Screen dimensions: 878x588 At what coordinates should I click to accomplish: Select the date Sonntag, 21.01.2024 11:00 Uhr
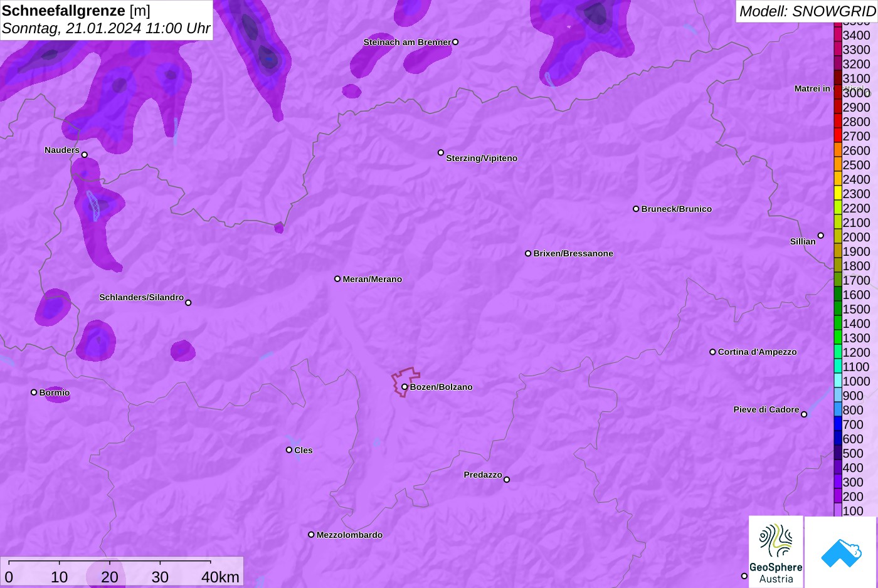(x=106, y=28)
